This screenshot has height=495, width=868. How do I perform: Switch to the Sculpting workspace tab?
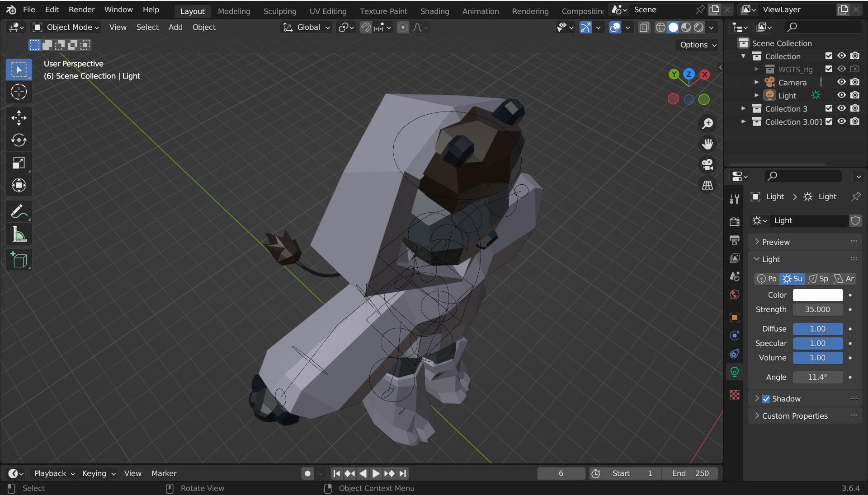[x=280, y=11]
